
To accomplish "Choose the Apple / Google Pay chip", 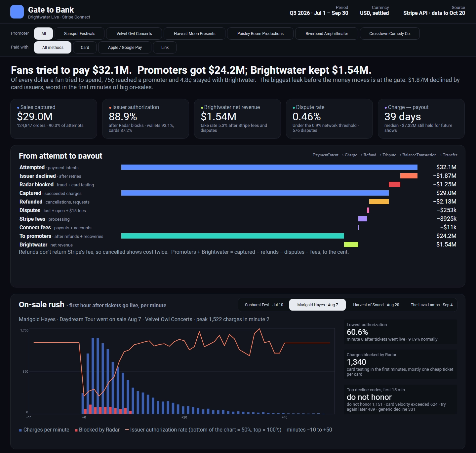I will (x=125, y=48).
